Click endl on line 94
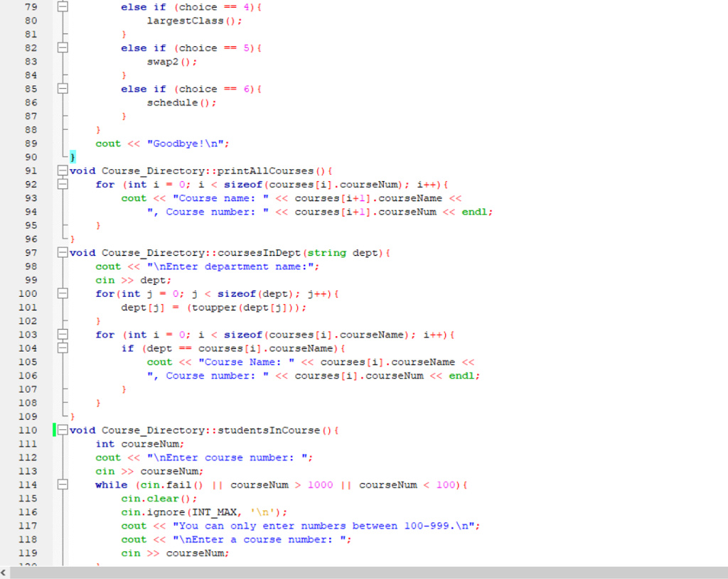 [x=474, y=212]
